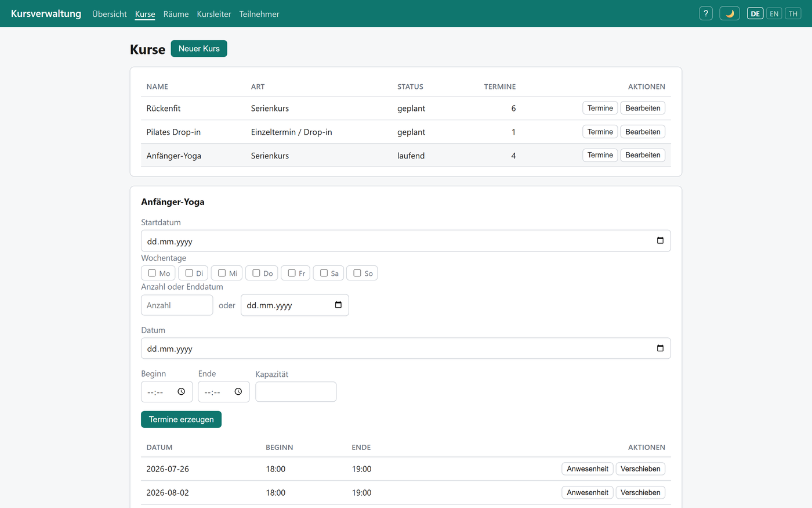Open the Kursleiter navigation item

(x=214, y=14)
